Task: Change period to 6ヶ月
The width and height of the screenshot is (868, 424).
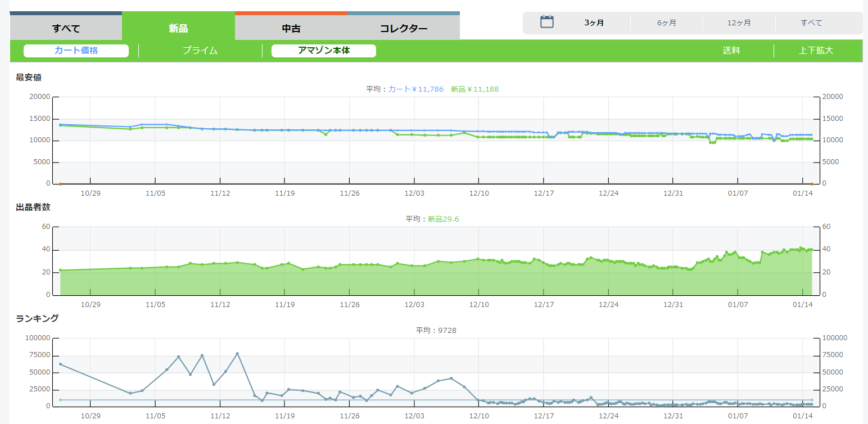Action: (667, 23)
